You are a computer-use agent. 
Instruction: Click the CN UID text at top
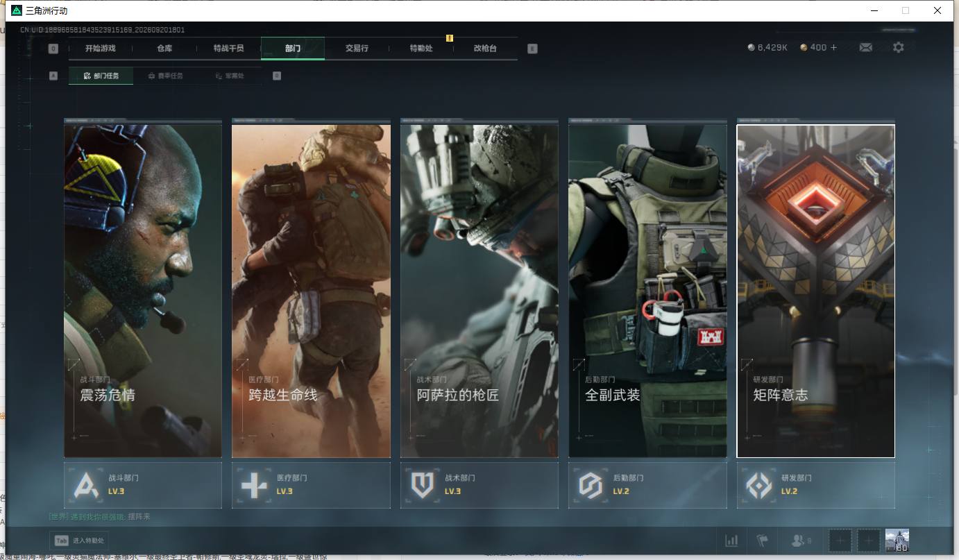click(x=103, y=30)
